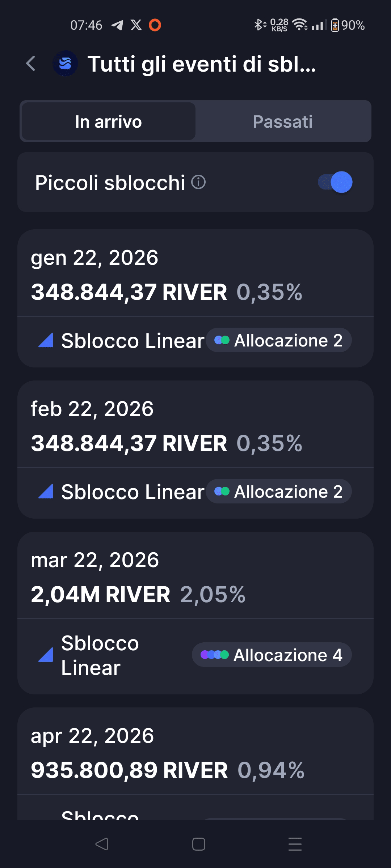Screen dimensions: 391x868
Task: Tap the linear unlock triangle icon for feb 22
Action: click(46, 492)
